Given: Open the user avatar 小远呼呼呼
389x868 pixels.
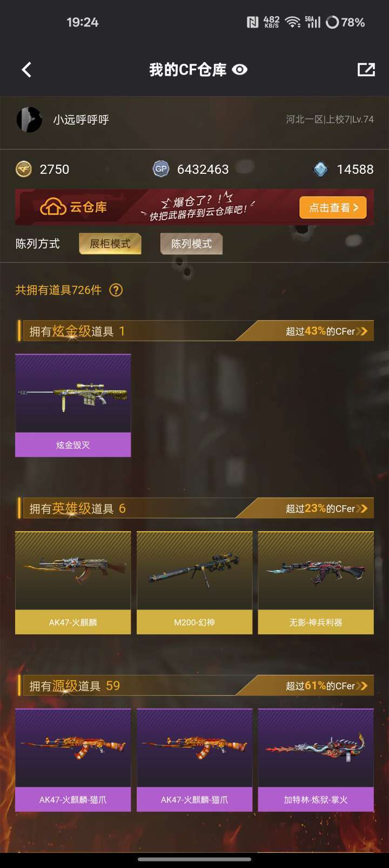Looking at the screenshot, I should (x=29, y=119).
